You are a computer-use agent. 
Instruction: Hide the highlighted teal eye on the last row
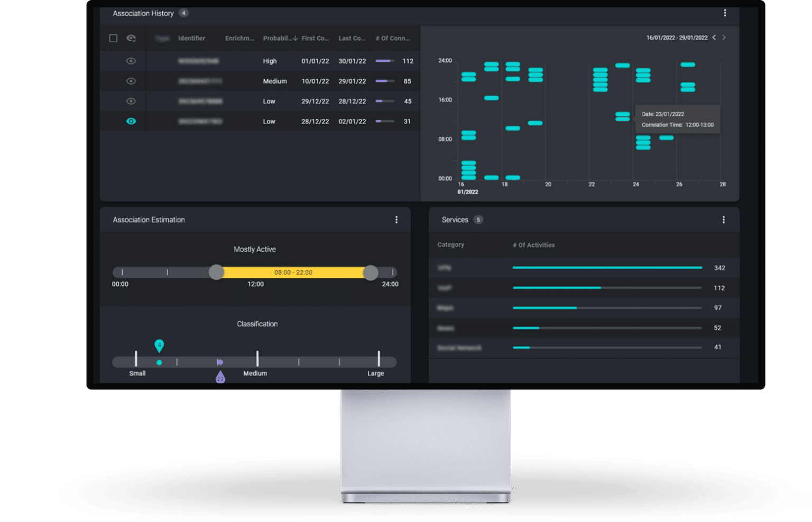(131, 121)
